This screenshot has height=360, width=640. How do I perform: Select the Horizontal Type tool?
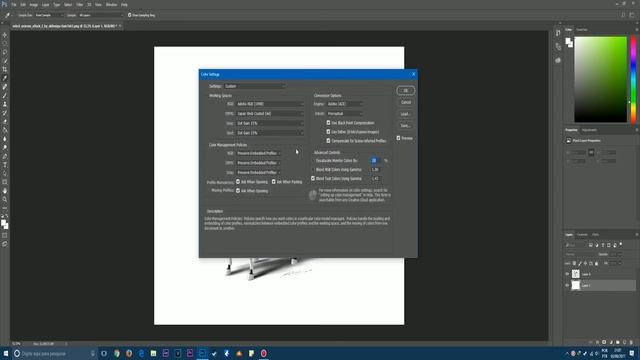pyautogui.click(x=5, y=165)
